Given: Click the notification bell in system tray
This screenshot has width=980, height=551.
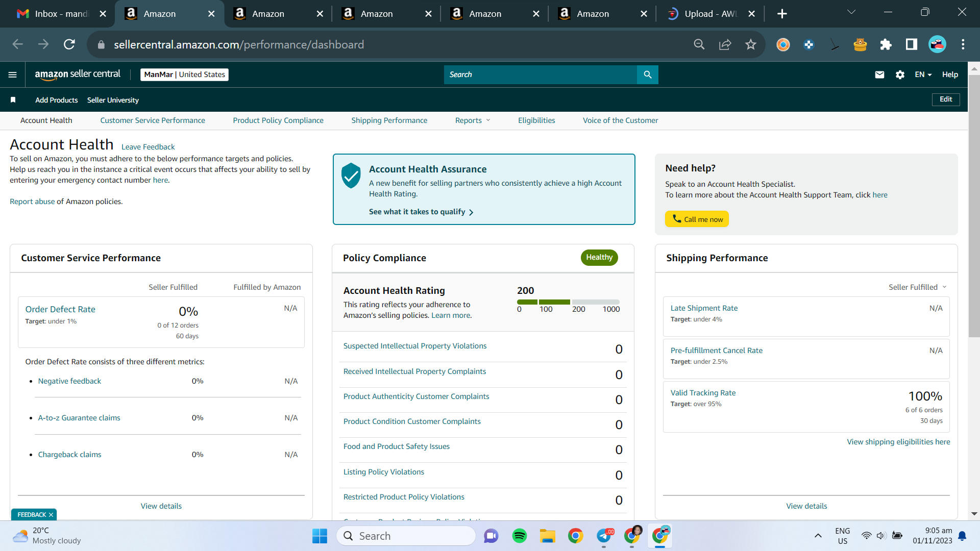Looking at the screenshot, I should coord(962,536).
